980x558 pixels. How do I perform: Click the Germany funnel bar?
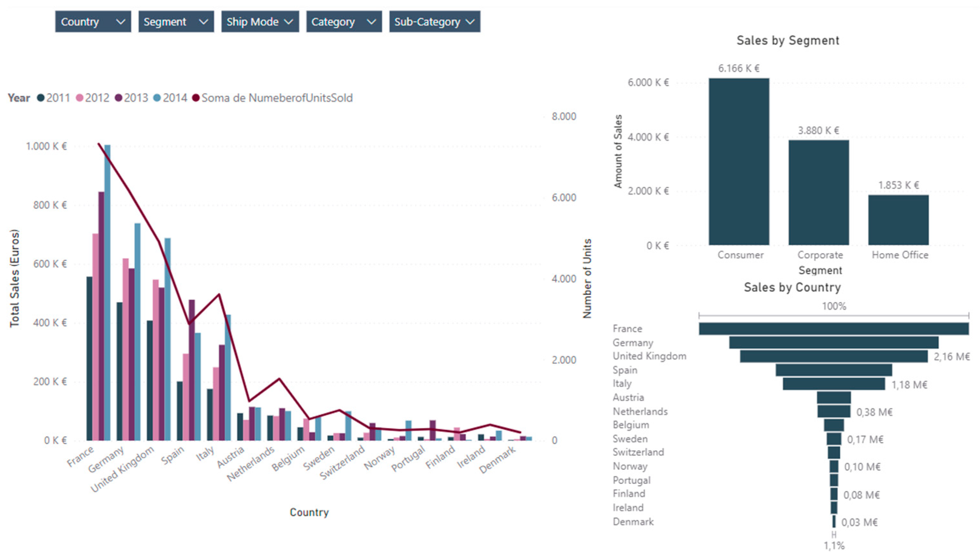tap(834, 343)
